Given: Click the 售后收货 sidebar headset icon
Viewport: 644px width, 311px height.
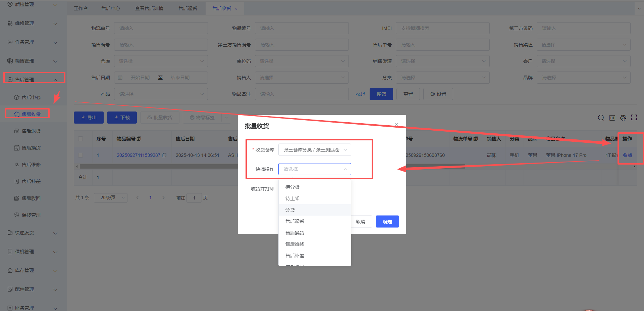Looking at the screenshot, I should 17,114.
